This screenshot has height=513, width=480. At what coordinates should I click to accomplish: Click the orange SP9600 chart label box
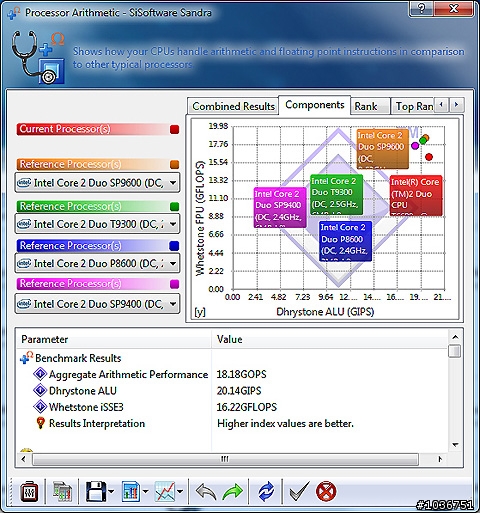pyautogui.click(x=382, y=149)
